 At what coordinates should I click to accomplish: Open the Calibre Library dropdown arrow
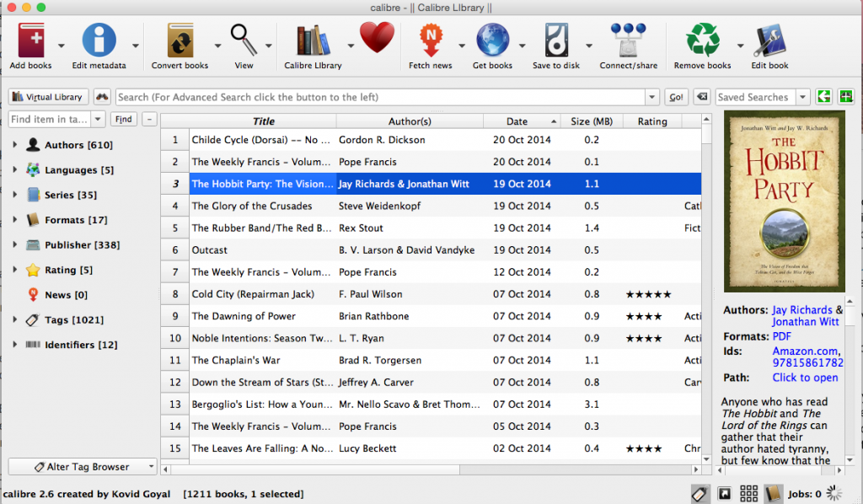pyautogui.click(x=351, y=46)
